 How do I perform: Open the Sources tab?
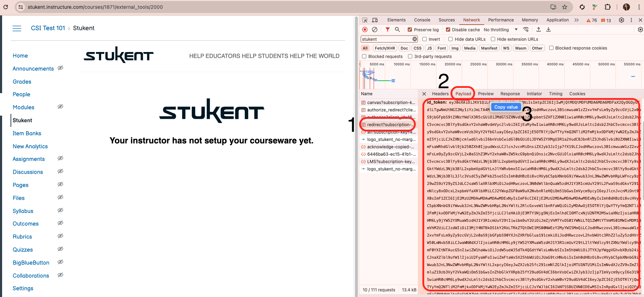[447, 20]
